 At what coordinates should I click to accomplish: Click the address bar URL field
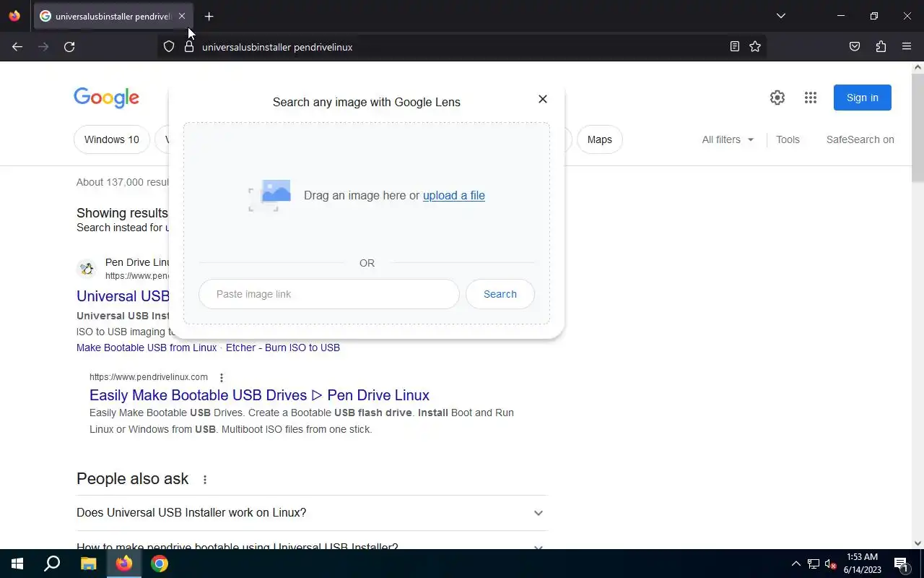click(x=462, y=47)
